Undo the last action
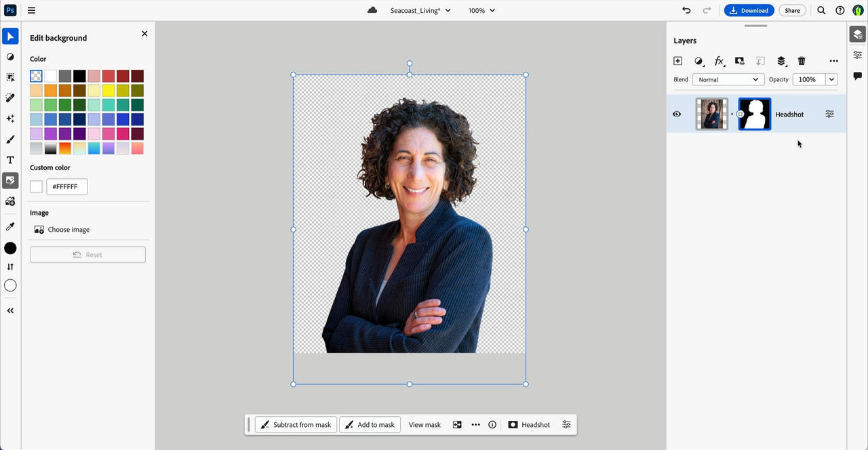This screenshot has height=450, width=868. [686, 10]
